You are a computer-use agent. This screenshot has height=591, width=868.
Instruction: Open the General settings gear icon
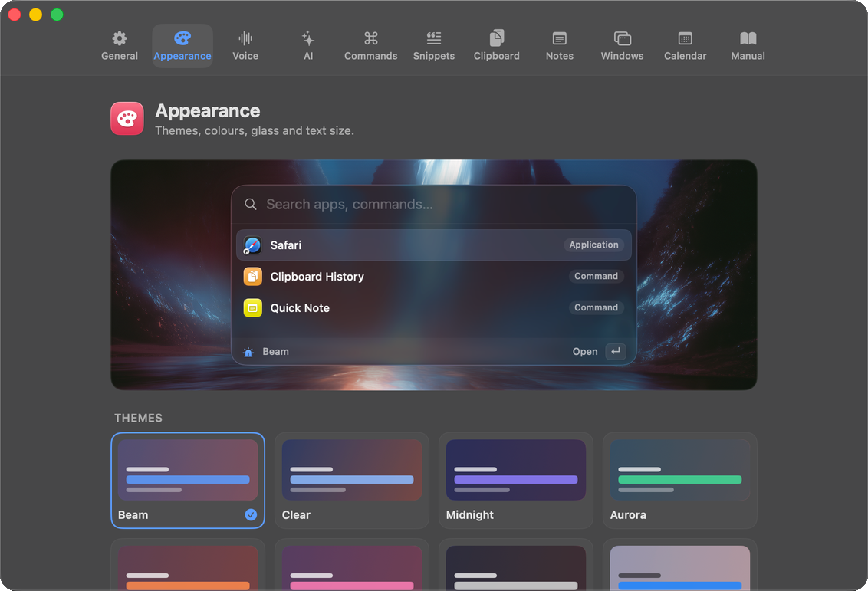click(x=120, y=38)
